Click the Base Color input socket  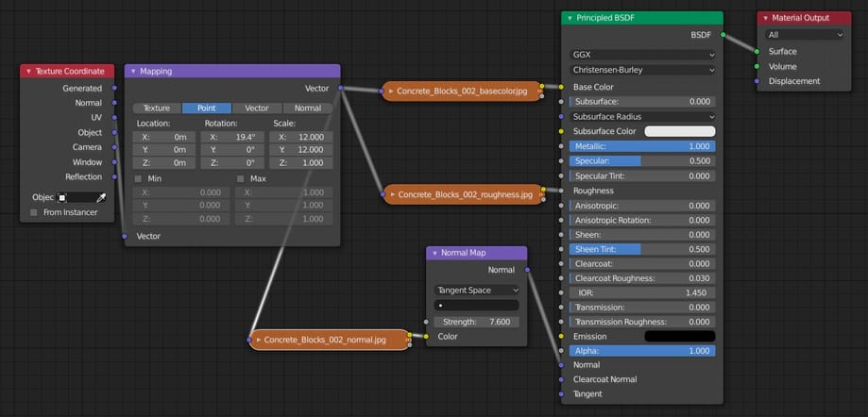point(561,87)
